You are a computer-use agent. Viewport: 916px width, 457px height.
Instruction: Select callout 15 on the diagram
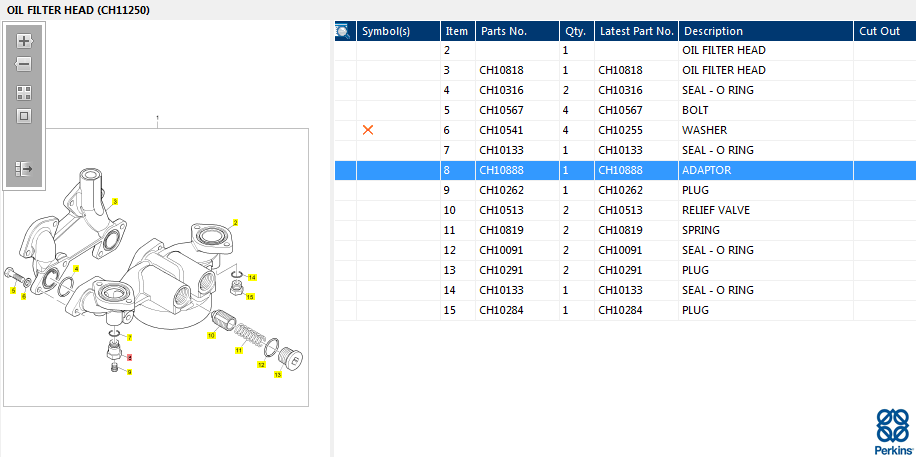point(251,297)
